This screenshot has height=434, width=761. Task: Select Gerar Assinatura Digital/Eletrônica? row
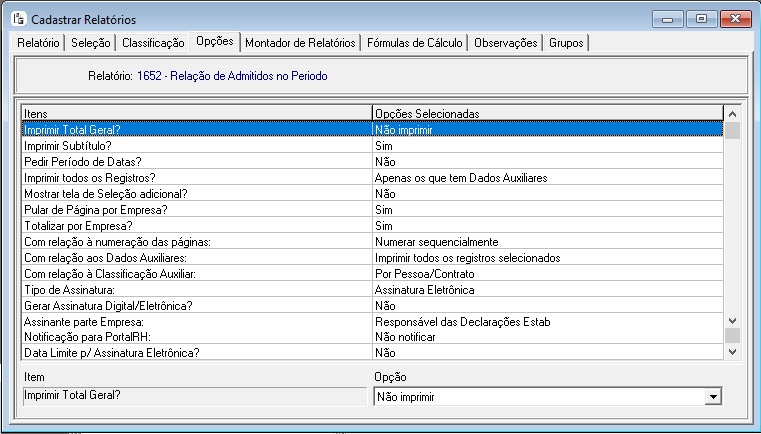[196, 305]
